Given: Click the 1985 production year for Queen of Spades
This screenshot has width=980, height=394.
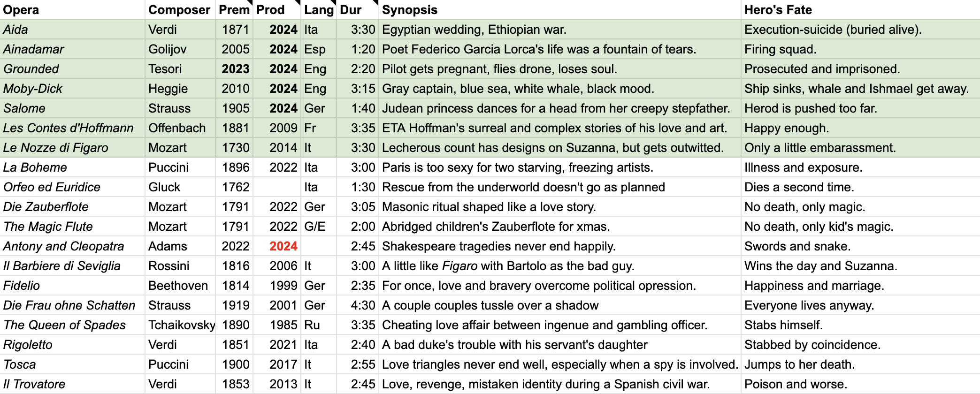Looking at the screenshot, I should (277, 325).
